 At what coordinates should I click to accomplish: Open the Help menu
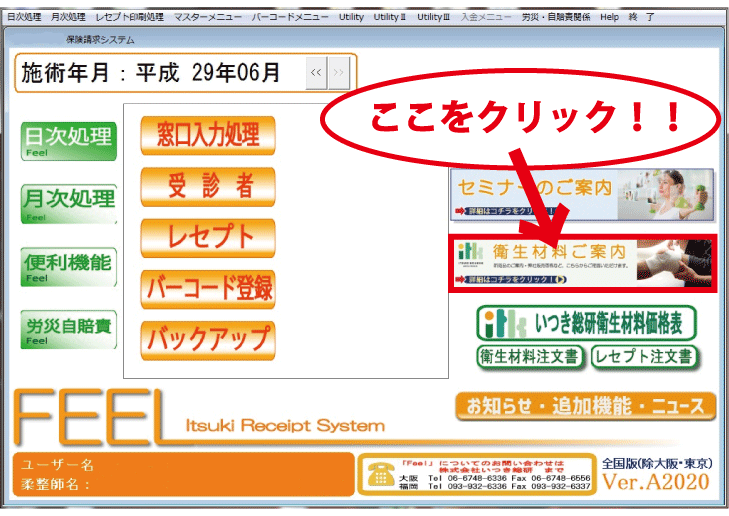tap(609, 17)
